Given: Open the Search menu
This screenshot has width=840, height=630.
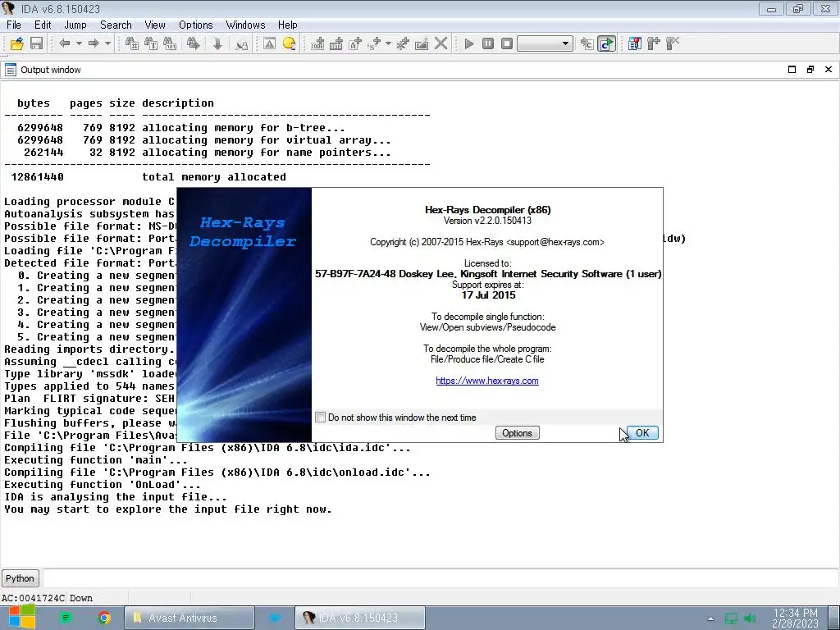Looking at the screenshot, I should [x=116, y=25].
